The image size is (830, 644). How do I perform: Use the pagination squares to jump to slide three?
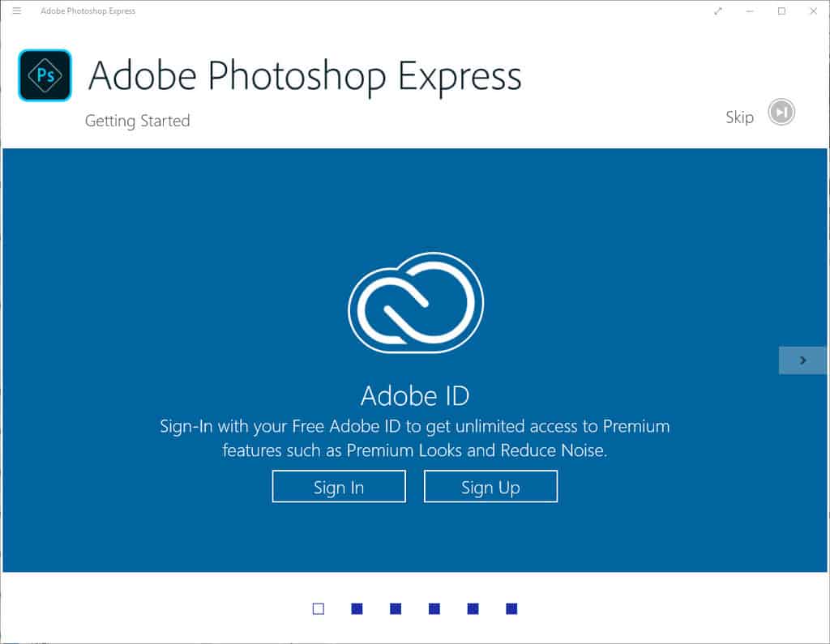click(396, 608)
